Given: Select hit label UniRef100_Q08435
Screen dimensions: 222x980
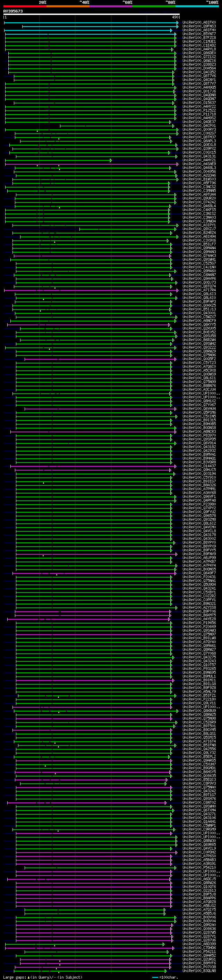Looking at the screenshot, I should click(x=199, y=776).
